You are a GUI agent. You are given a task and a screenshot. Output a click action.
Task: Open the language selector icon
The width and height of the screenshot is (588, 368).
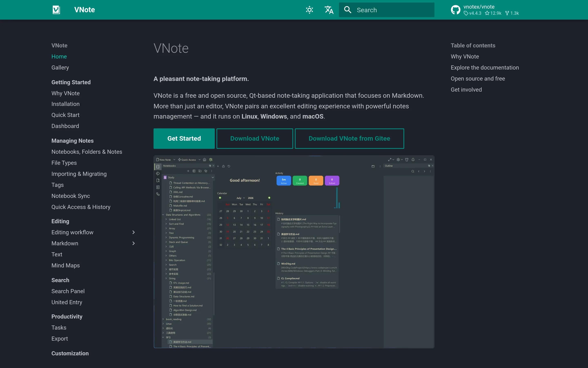pos(329,10)
